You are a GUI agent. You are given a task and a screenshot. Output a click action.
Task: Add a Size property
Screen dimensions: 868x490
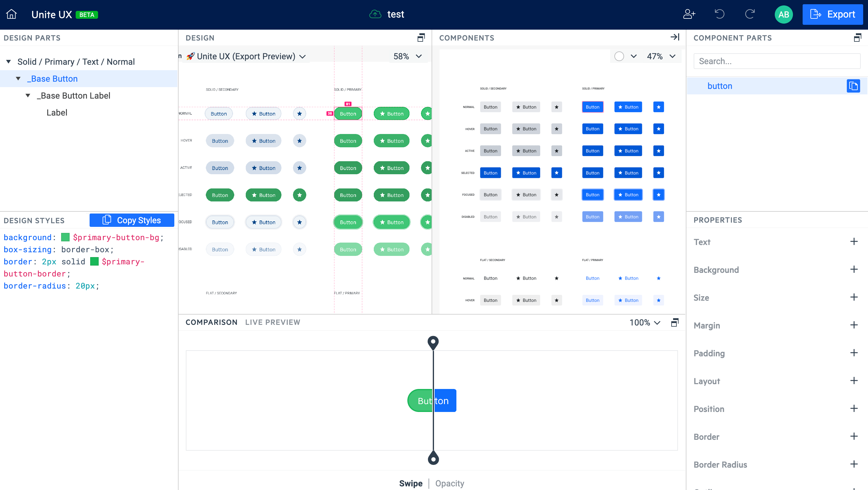coord(854,297)
